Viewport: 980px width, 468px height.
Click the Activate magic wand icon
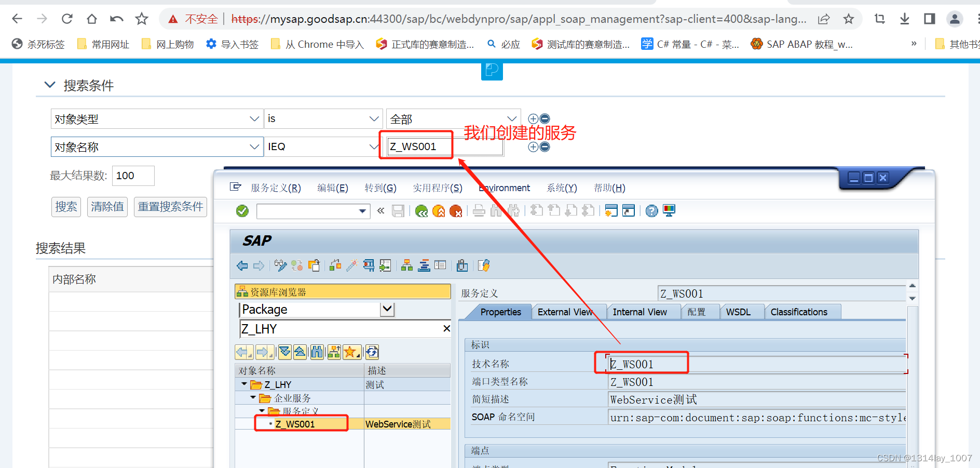coord(352,266)
